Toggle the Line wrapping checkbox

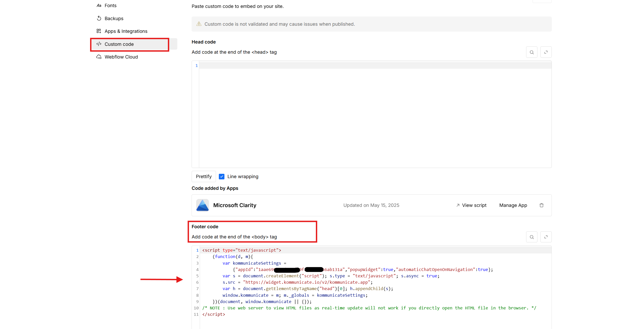tap(222, 177)
